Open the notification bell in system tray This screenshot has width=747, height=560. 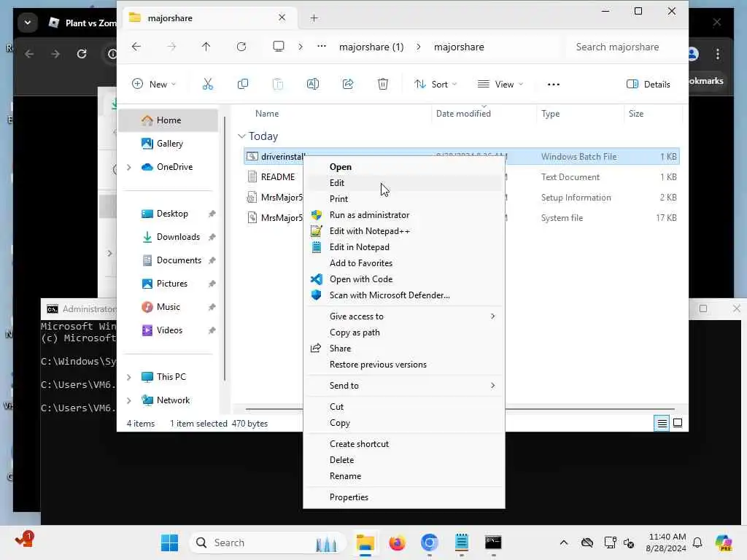point(697,542)
